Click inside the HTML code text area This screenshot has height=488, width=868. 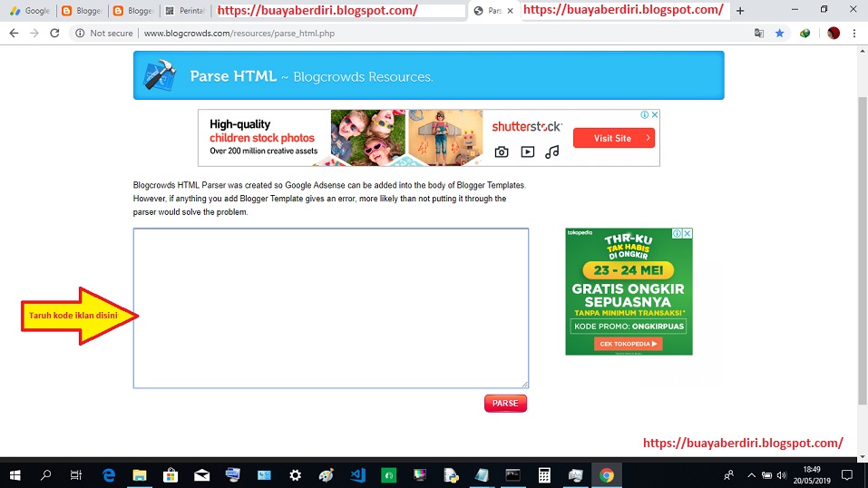(330, 308)
